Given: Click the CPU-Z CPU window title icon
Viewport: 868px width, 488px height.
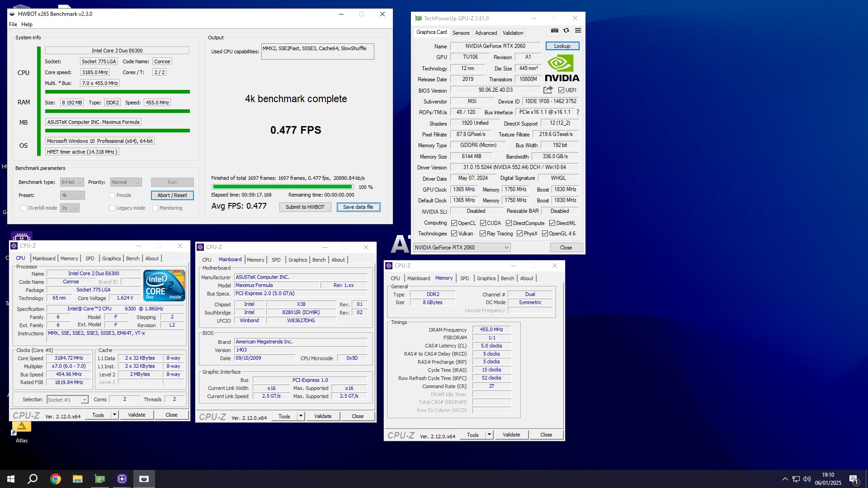Looking at the screenshot, I should 14,246.
